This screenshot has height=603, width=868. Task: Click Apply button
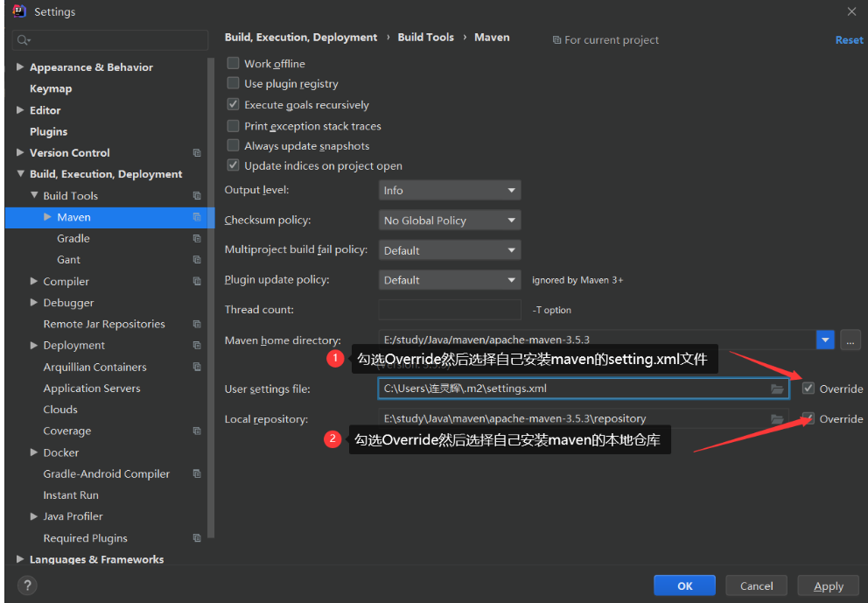[x=829, y=585]
